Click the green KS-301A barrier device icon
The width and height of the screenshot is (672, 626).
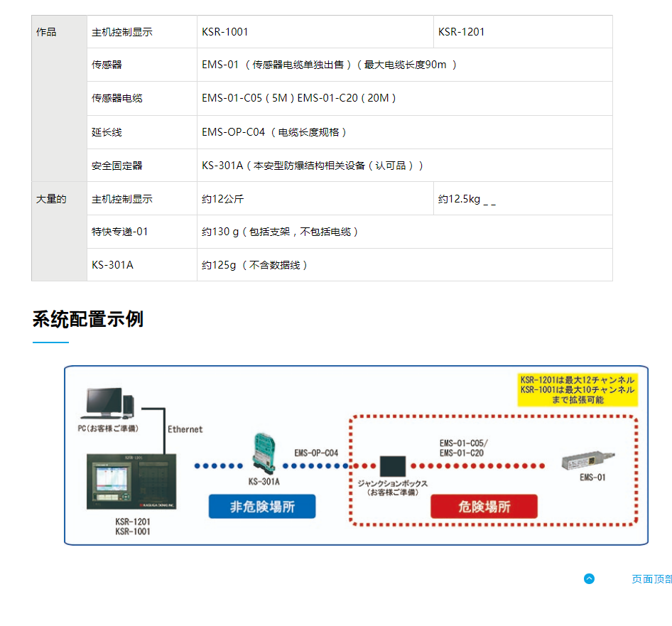262,454
